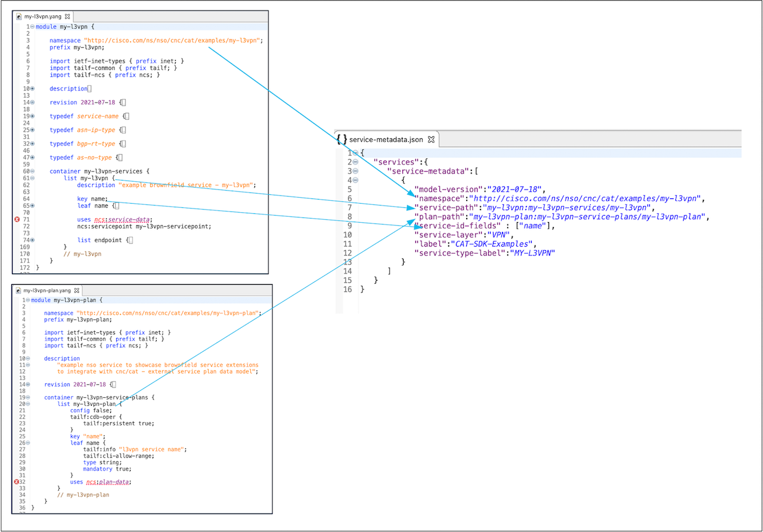Collapse the "service-metadata" array fold at line 3
Viewport: 763px width, 532px height.
tap(355, 171)
